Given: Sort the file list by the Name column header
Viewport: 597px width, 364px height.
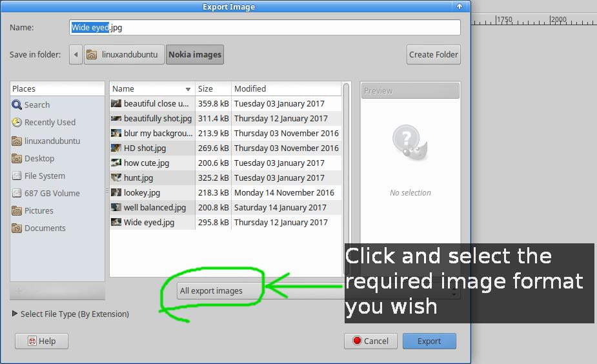Looking at the screenshot, I should pyautogui.click(x=152, y=88).
